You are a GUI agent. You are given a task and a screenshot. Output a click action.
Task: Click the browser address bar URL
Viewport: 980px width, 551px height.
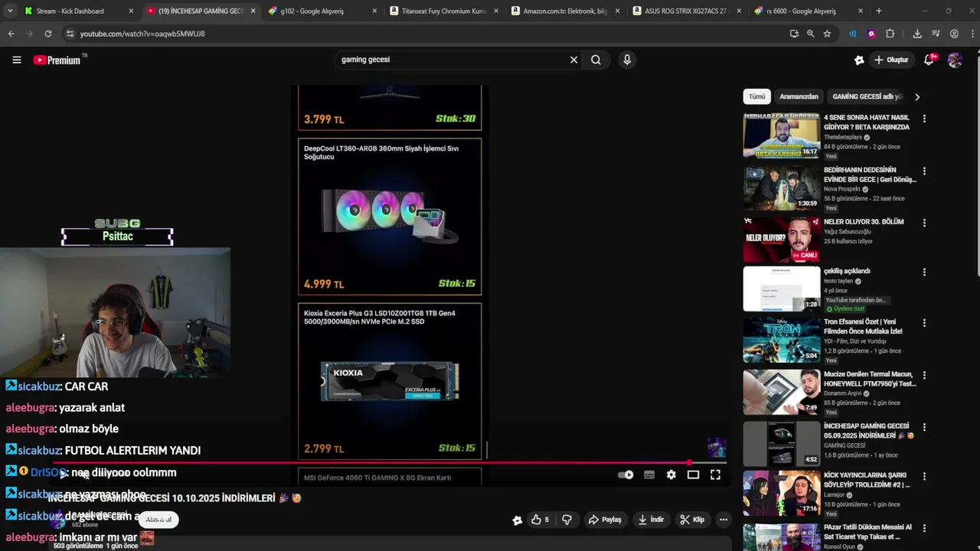pyautogui.click(x=142, y=34)
